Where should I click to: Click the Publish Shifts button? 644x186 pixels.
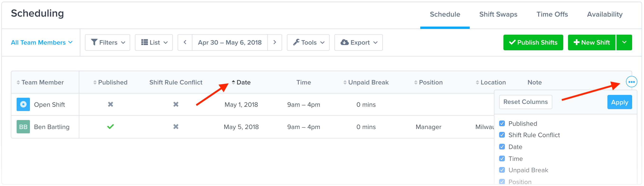(x=533, y=42)
